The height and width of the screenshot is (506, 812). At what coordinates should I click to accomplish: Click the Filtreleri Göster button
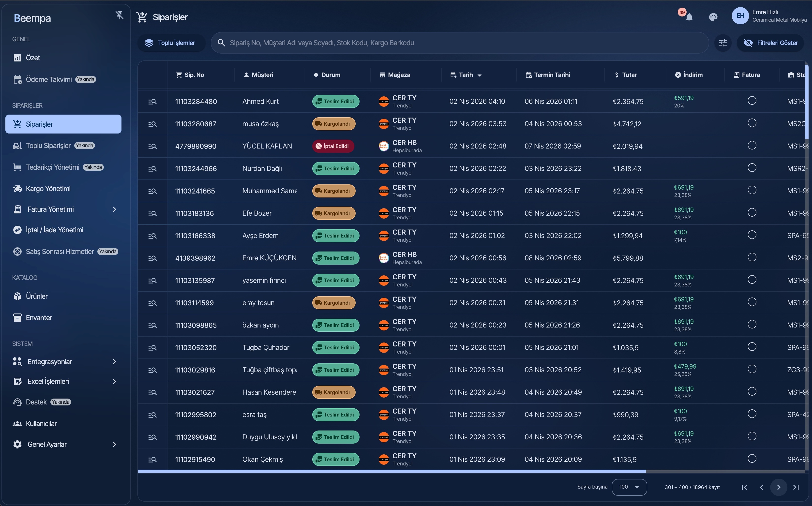(x=770, y=43)
